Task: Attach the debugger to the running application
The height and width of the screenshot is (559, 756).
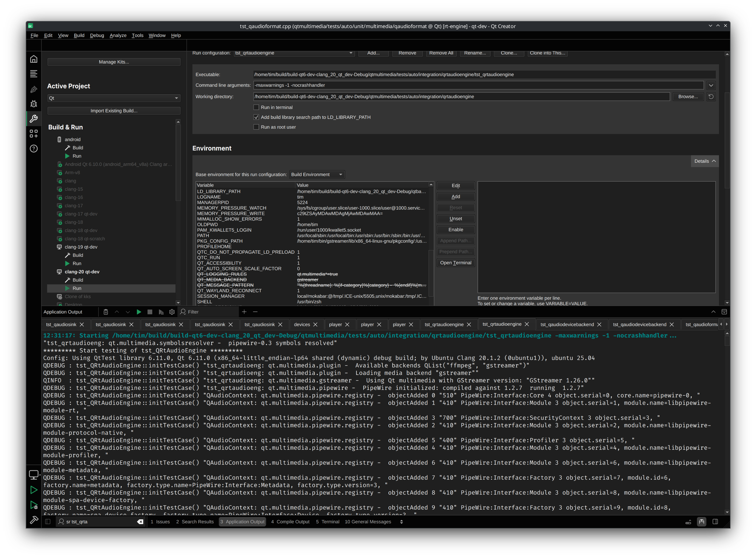Action: [161, 312]
